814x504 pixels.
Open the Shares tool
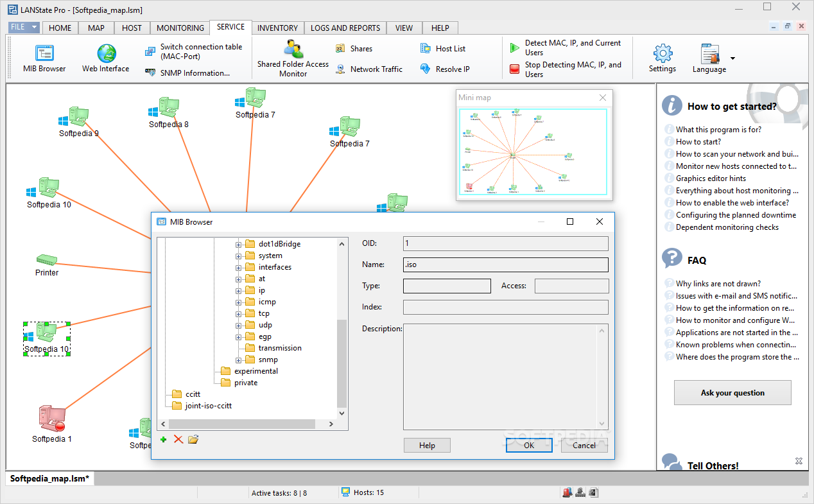354,49
